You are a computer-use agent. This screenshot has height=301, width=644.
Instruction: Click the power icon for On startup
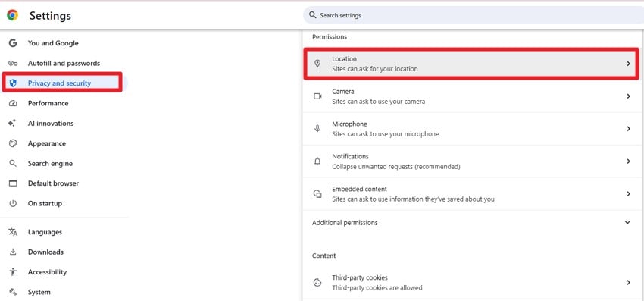pos(13,203)
